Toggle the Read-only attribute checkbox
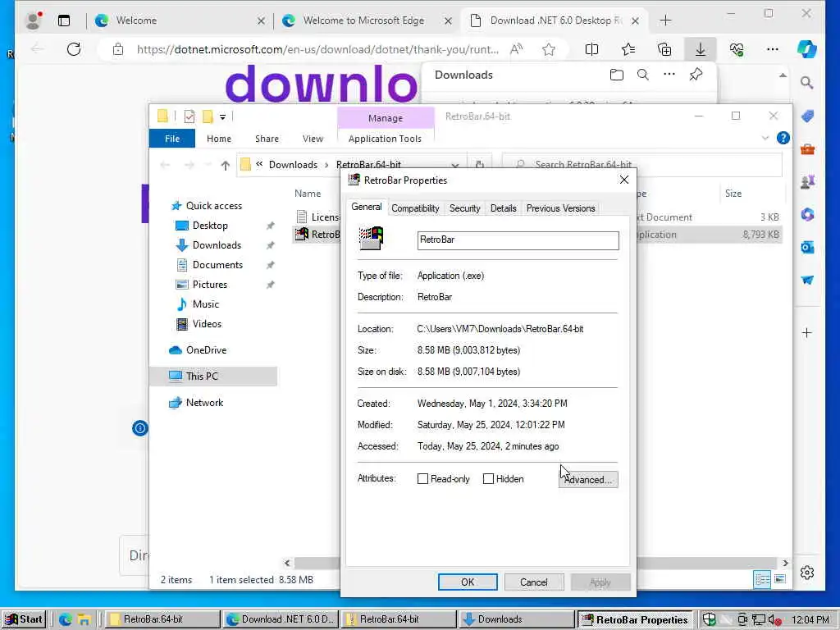The width and height of the screenshot is (840, 630). pos(422,479)
